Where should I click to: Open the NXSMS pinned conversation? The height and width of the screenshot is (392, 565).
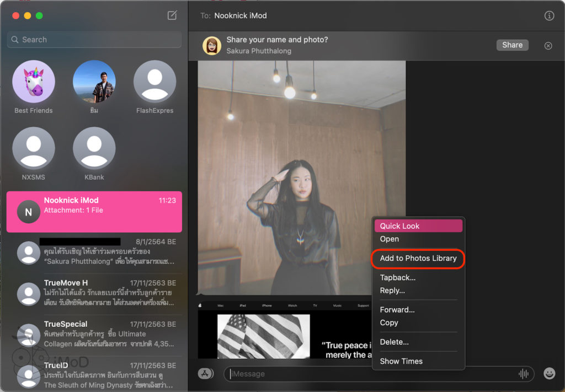point(34,149)
